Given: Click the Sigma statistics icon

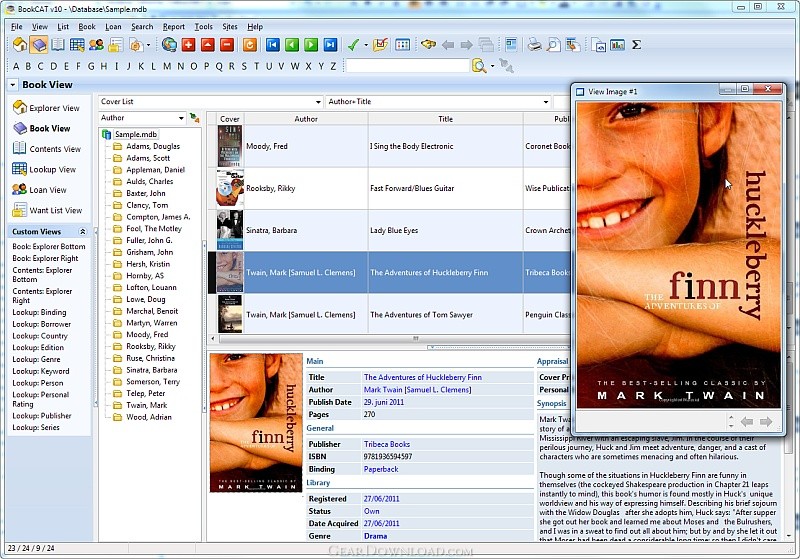Looking at the screenshot, I should (636, 45).
